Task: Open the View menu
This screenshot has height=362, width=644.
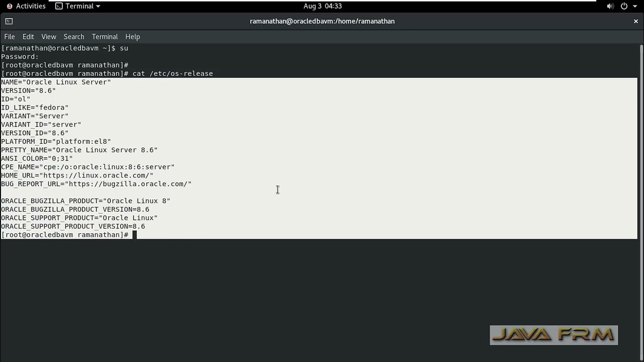Action: pos(49,37)
